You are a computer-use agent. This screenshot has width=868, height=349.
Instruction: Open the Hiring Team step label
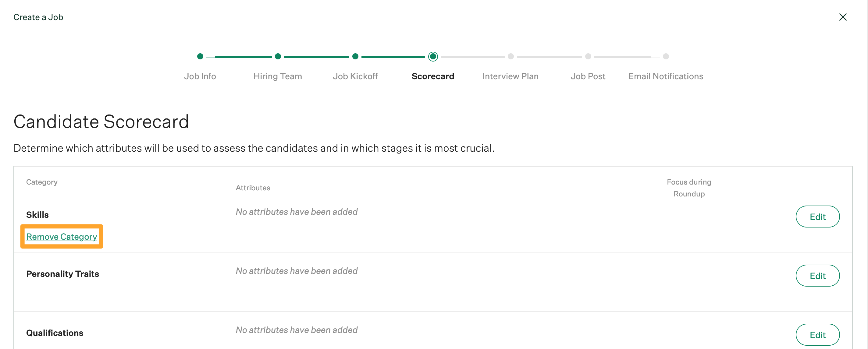pyautogui.click(x=277, y=76)
